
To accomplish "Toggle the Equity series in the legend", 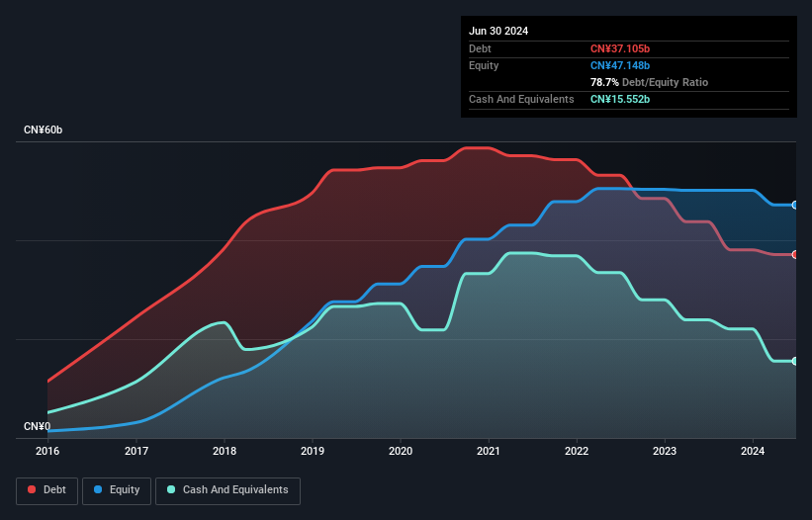I will click(117, 490).
